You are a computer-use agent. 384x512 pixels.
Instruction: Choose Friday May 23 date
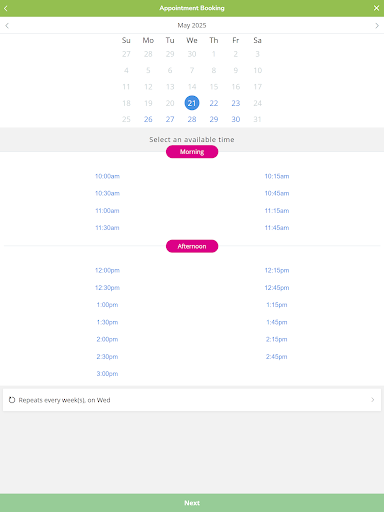tap(236, 103)
